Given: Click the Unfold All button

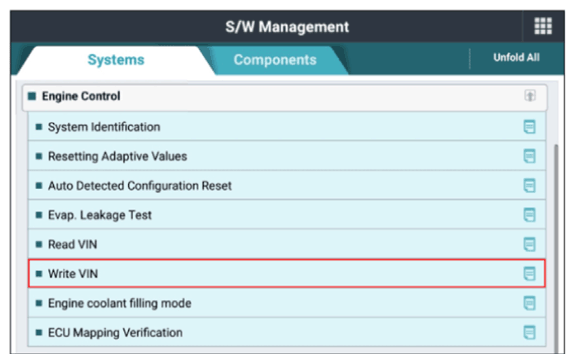Looking at the screenshot, I should pyautogui.click(x=516, y=58).
